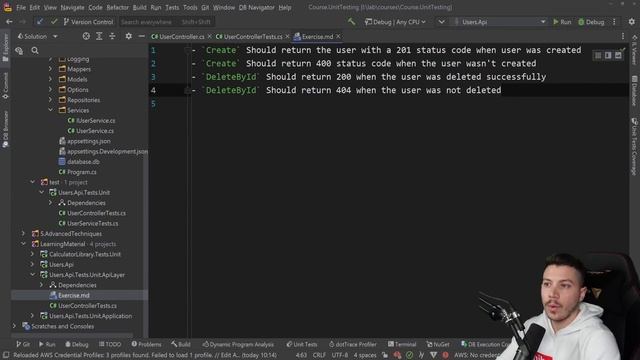The image size is (640, 360).
Task: Open the TODO tool window
Action: coord(110,344)
